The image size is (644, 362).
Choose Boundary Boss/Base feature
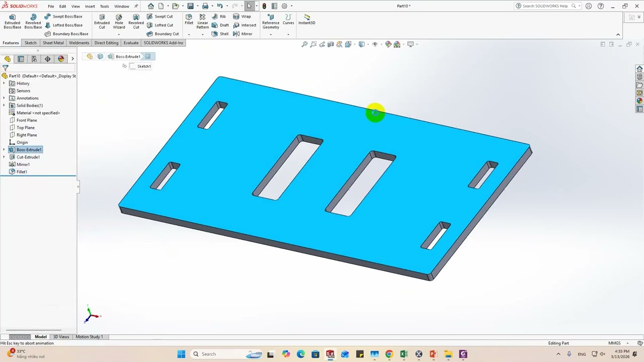[66, 34]
